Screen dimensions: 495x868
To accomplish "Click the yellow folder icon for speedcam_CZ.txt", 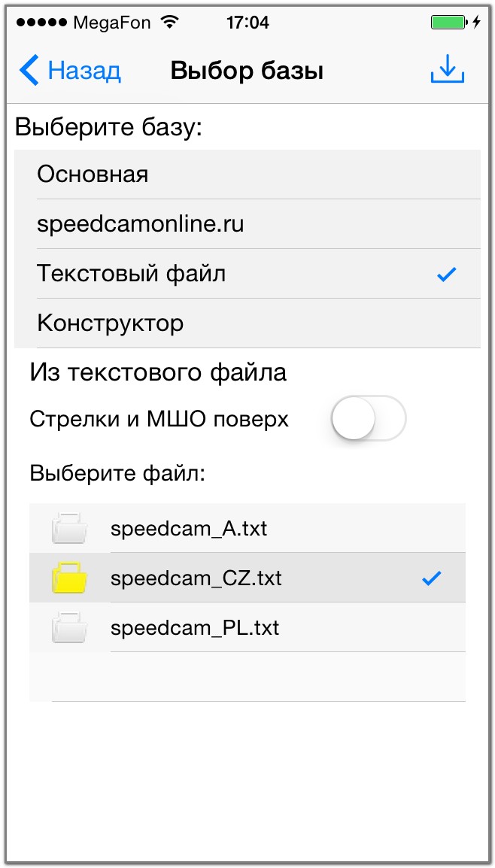I will (70, 578).
